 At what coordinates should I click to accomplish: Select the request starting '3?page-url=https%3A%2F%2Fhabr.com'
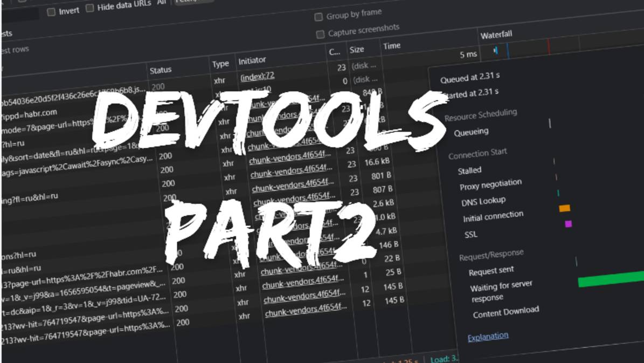tap(82, 277)
